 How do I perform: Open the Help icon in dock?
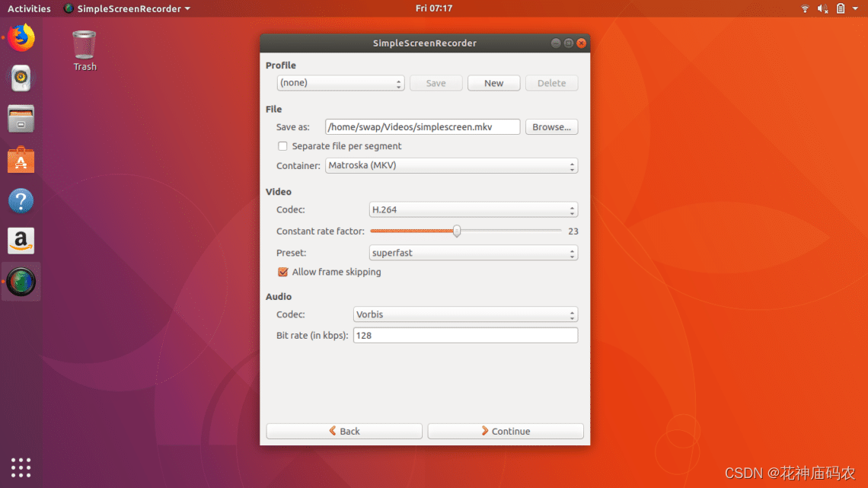tap(21, 200)
